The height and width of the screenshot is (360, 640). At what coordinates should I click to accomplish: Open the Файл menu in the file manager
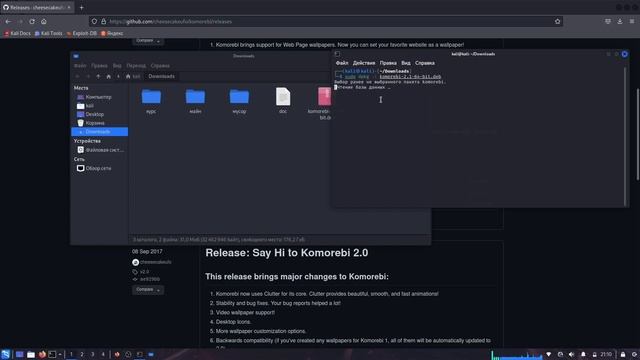(x=80, y=66)
